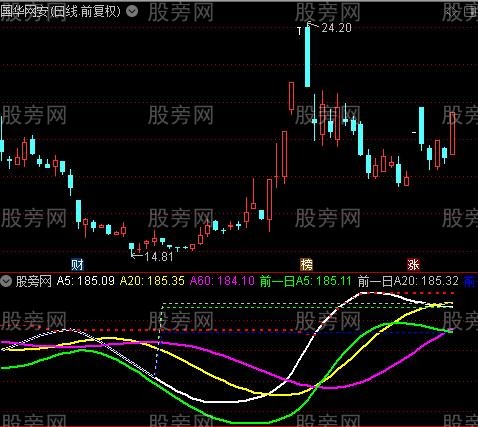This screenshot has height=427, width=478.
Task: Click the 24.20 high price label
Action: pos(336,28)
